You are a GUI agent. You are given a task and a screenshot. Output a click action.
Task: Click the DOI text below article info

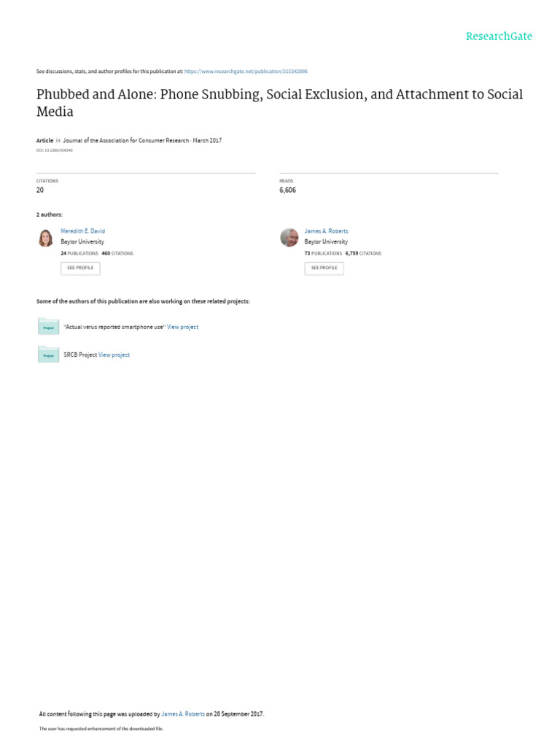55,150
